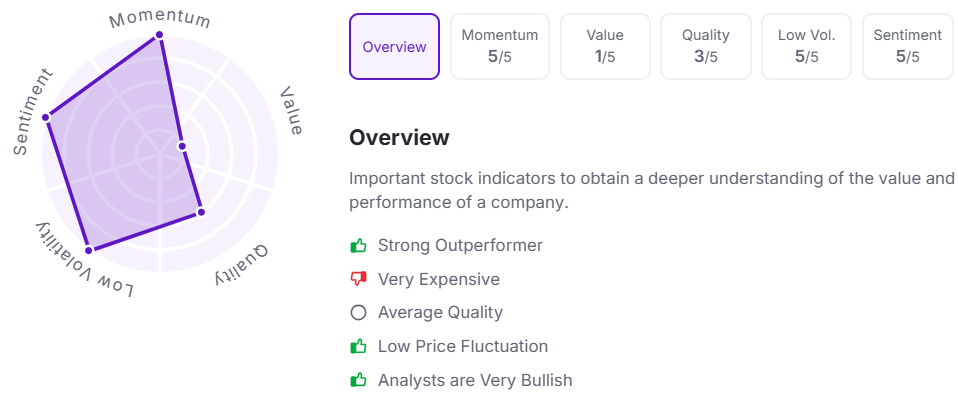Click the thumbs-up beside Analysts are Very Bullish
This screenshot has width=958, height=394.
358,380
